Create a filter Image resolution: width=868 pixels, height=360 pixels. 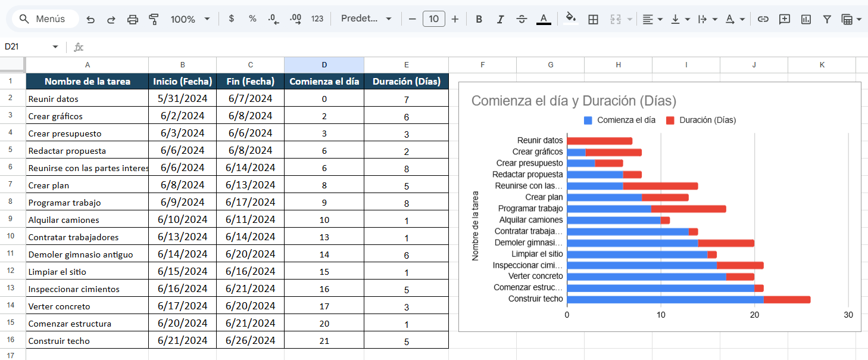coord(827,18)
